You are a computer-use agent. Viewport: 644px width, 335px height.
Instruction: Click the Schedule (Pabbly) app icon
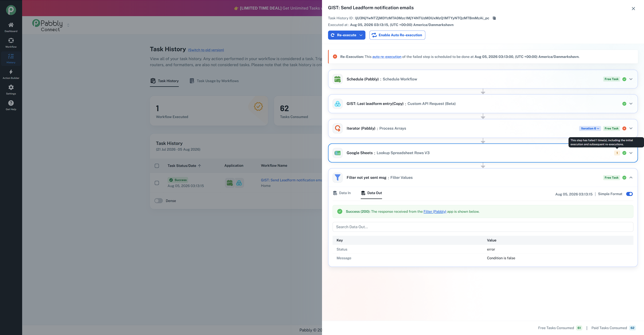pos(337,79)
